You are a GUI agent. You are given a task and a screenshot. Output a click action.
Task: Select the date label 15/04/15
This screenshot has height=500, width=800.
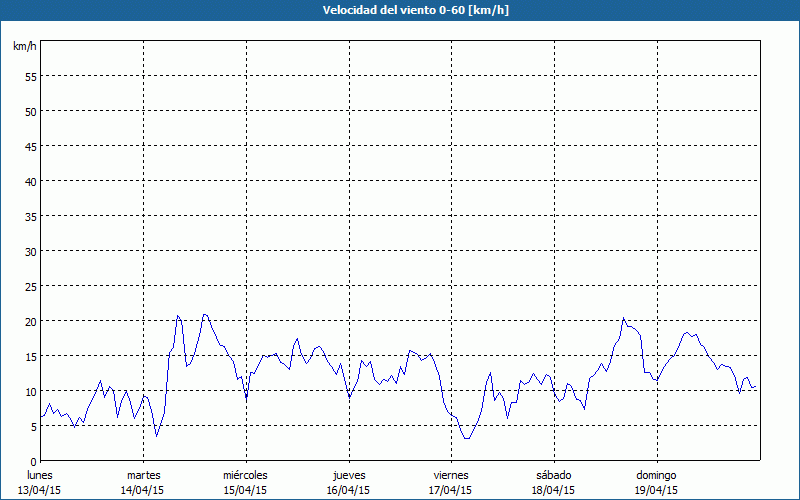246,490
